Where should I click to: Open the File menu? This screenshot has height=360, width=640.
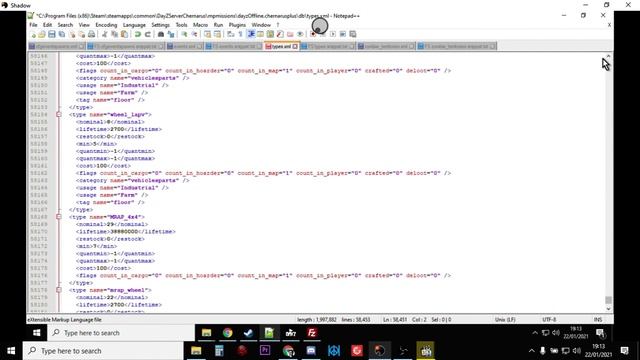pos(33,25)
